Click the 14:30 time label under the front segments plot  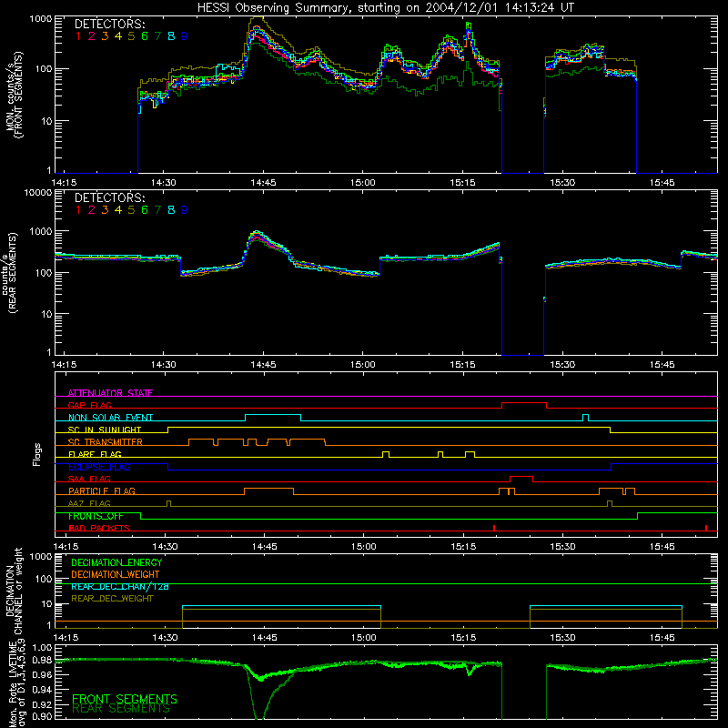pos(164,183)
